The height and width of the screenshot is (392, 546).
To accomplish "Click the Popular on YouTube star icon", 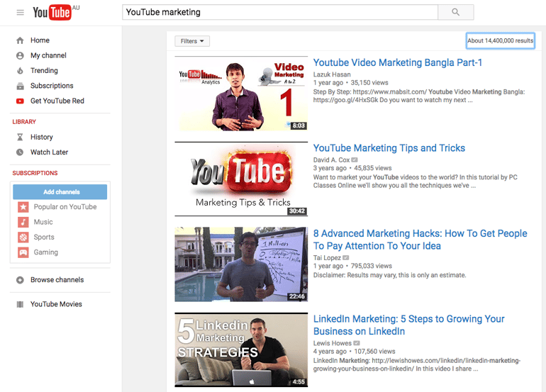I will (x=23, y=207).
